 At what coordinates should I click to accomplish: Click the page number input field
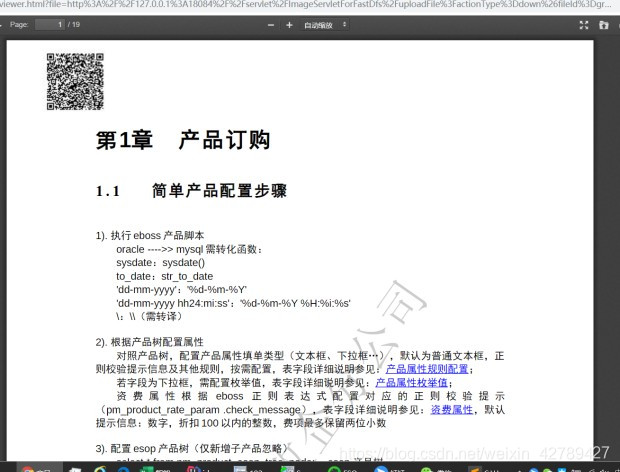point(49,25)
